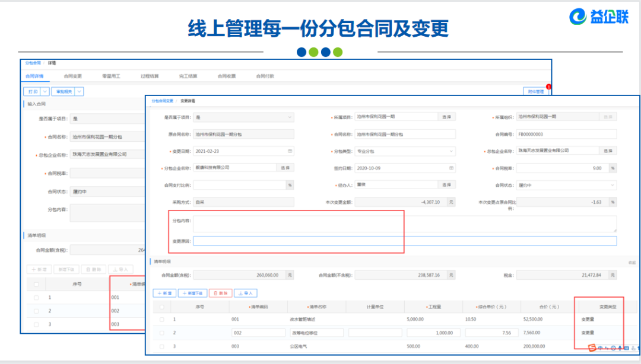Open the 合同状态 dropdown in change detail window

pyautogui.click(x=566, y=185)
